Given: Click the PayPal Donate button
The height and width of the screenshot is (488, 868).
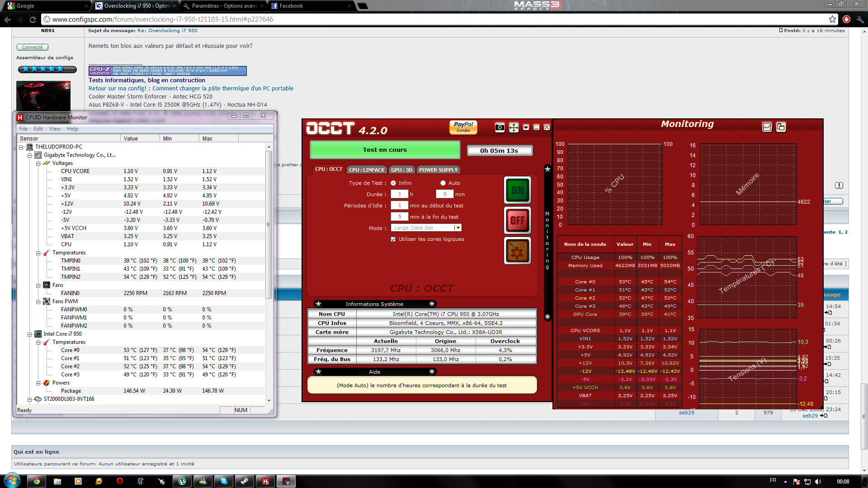Looking at the screenshot, I should [463, 127].
